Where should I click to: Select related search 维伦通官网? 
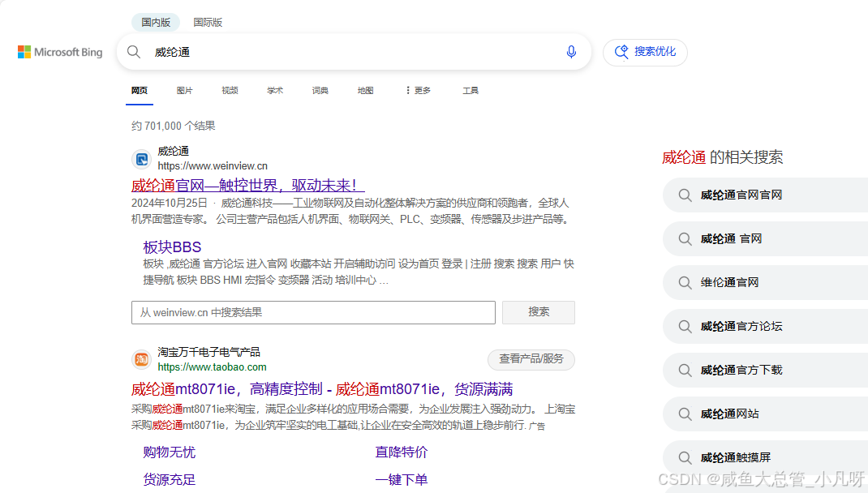point(766,282)
